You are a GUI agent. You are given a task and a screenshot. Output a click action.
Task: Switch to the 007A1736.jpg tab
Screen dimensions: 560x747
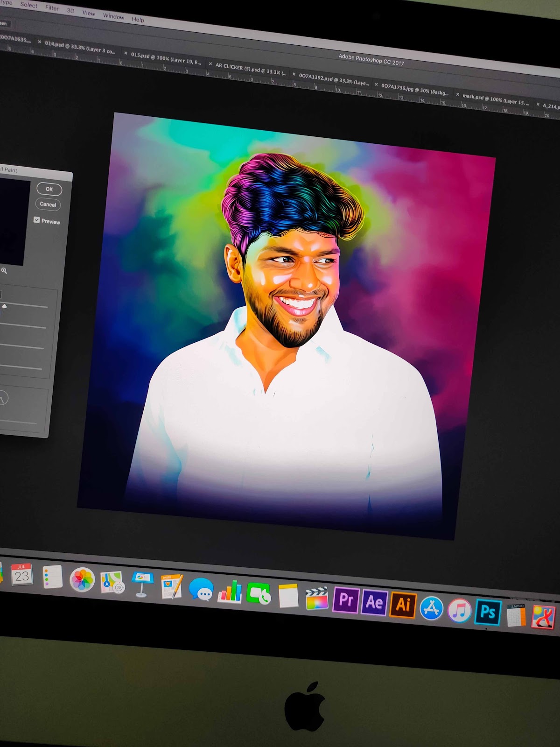point(415,89)
